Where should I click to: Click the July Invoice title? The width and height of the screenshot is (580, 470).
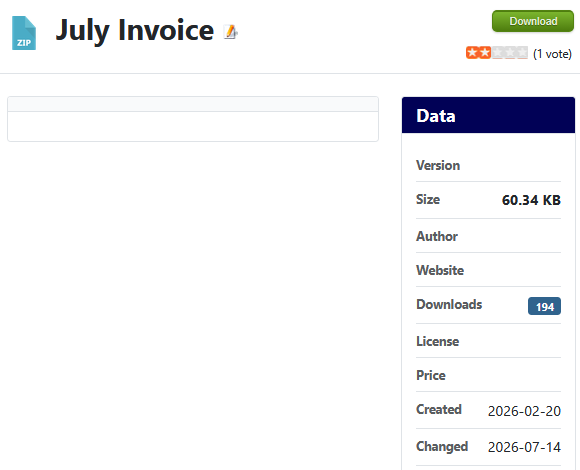[x=135, y=31]
